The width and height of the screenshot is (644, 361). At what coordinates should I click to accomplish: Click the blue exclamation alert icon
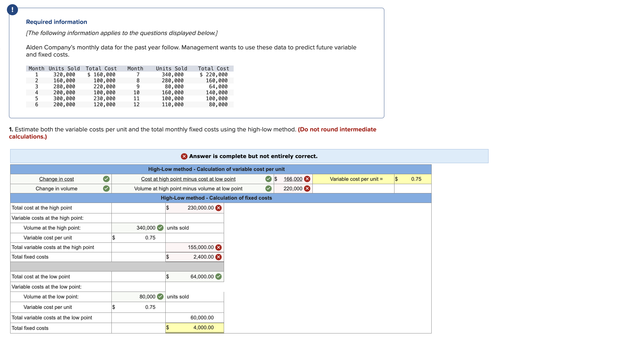click(x=12, y=10)
